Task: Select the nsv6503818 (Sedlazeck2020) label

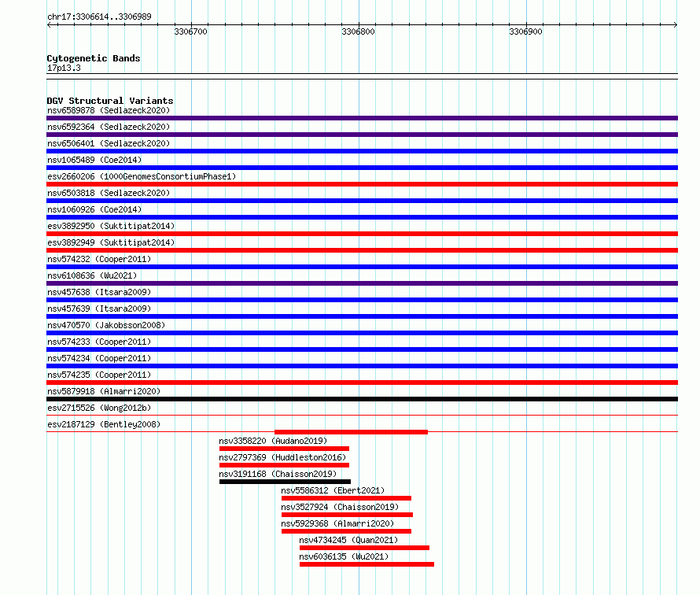Action: pyautogui.click(x=109, y=193)
